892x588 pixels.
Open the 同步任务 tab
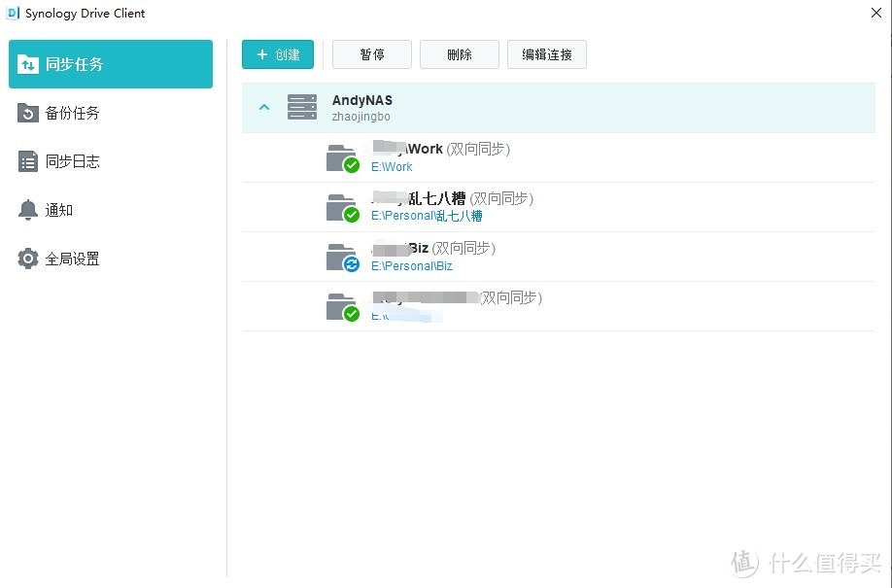[111, 64]
